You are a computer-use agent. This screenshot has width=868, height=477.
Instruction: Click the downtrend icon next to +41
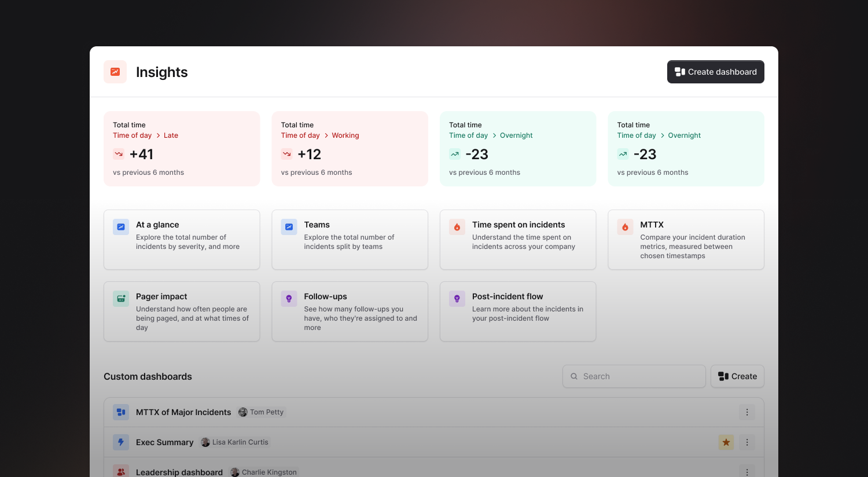pos(118,154)
